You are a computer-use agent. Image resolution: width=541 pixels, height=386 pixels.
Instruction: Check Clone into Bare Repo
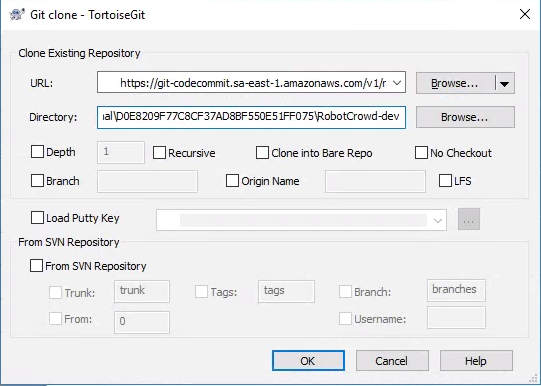pos(262,153)
